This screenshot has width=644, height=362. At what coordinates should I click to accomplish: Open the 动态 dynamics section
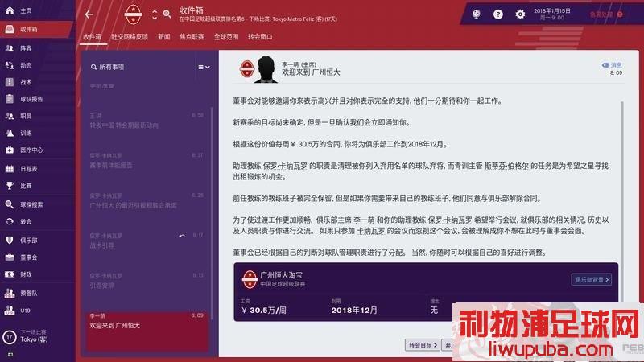point(25,65)
